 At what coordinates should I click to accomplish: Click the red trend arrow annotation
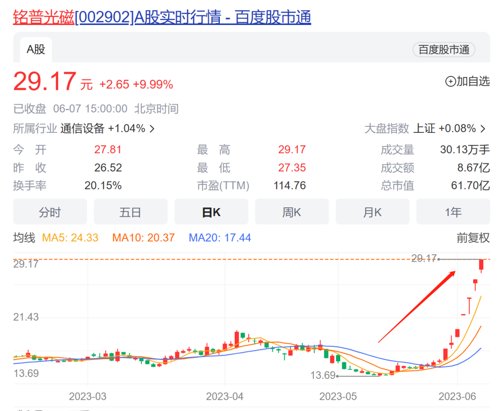pos(417,307)
